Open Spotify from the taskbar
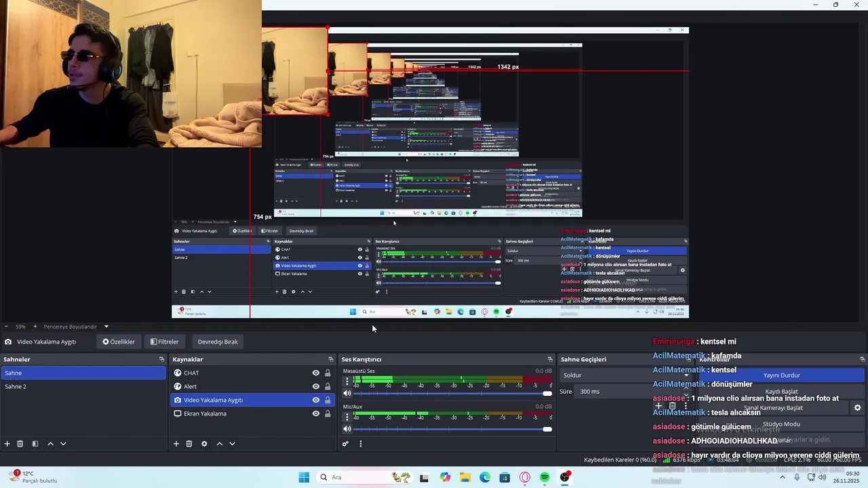868x488 pixels. click(545, 477)
